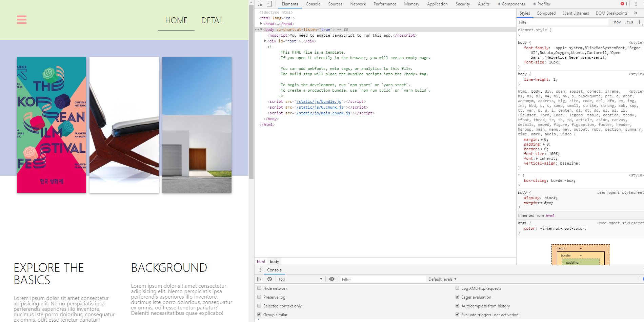Open the Memory tab
The image size is (644, 322).
pos(411,4)
